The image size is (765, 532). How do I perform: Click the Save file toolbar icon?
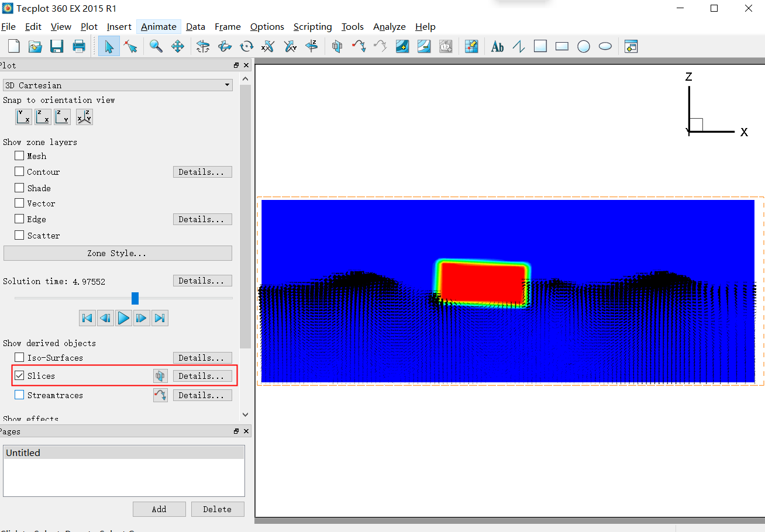[57, 46]
